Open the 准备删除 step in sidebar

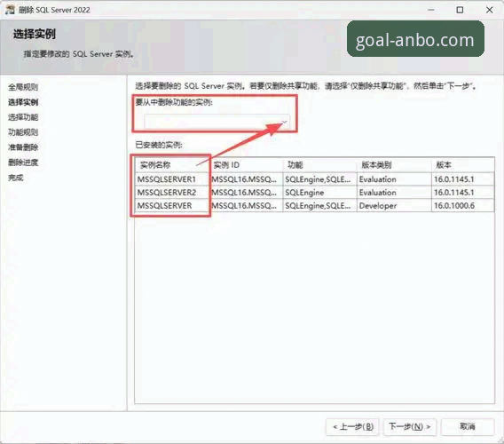click(23, 147)
